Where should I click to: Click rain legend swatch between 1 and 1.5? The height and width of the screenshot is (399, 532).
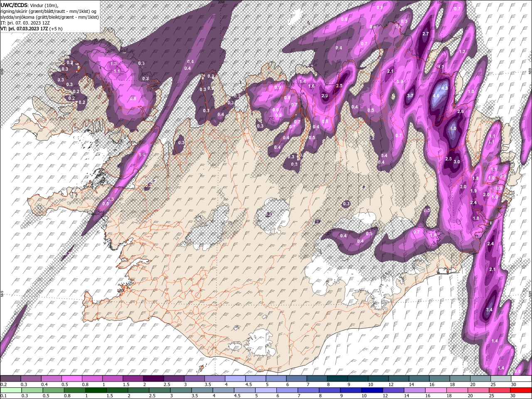96,390
